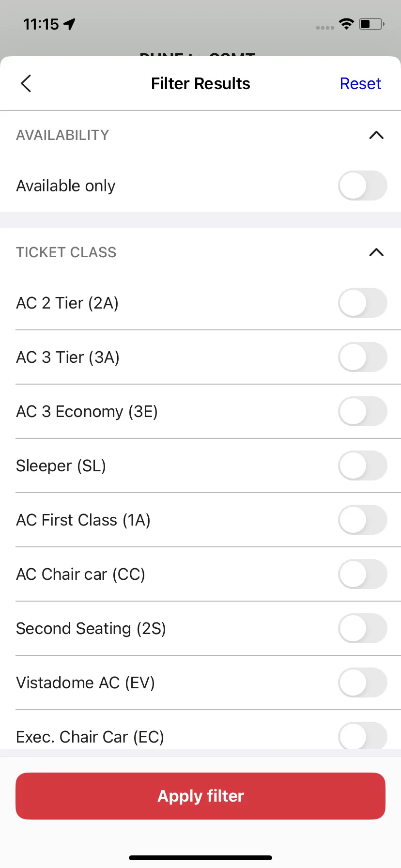
Task: Tap the location arrow in status bar
Action: click(x=70, y=24)
